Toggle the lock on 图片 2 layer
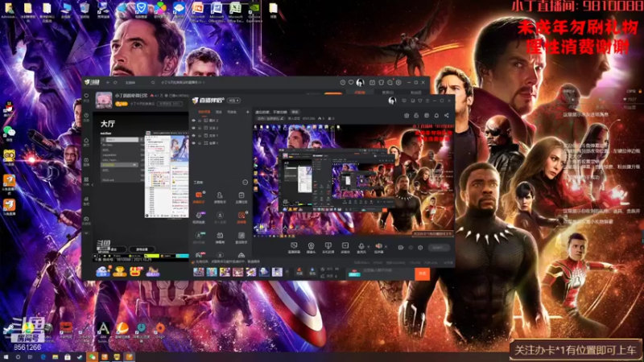The height and width of the screenshot is (362, 644). coord(200,121)
